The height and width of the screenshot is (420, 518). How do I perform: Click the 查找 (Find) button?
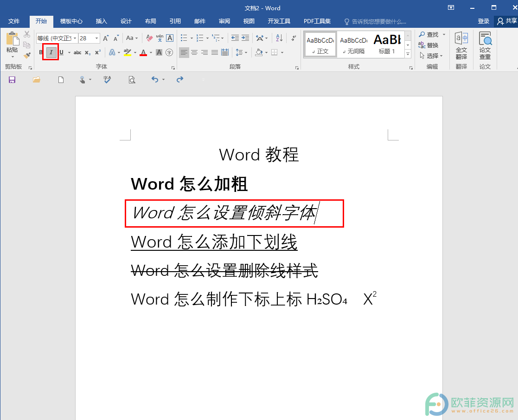pos(429,34)
